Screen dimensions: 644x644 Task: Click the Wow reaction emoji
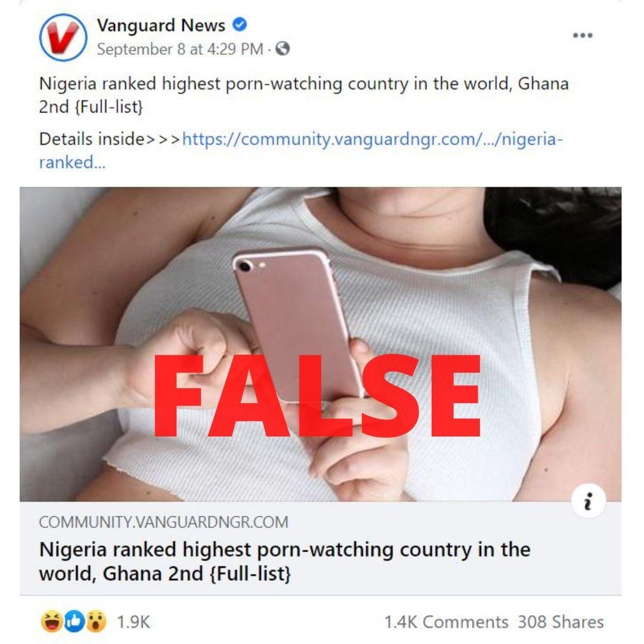click(96, 621)
